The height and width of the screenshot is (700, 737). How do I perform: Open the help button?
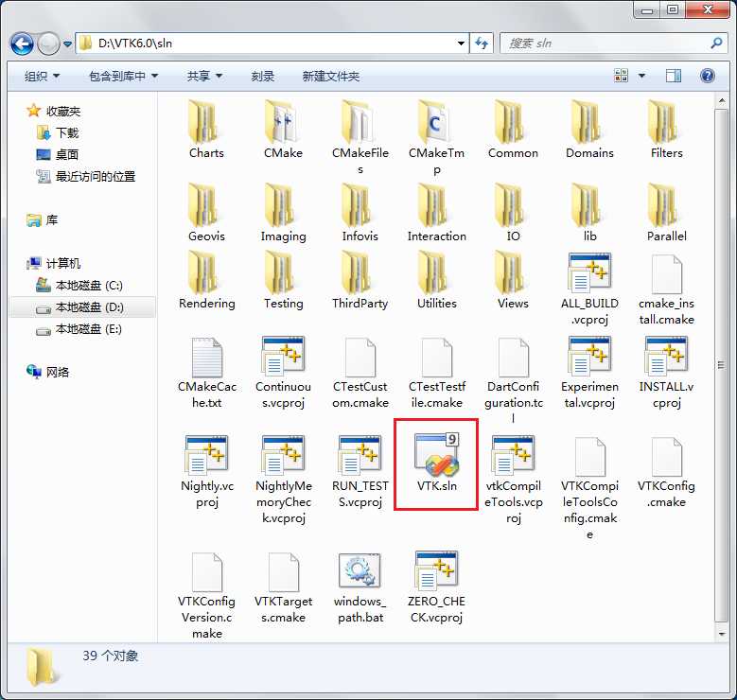(708, 76)
